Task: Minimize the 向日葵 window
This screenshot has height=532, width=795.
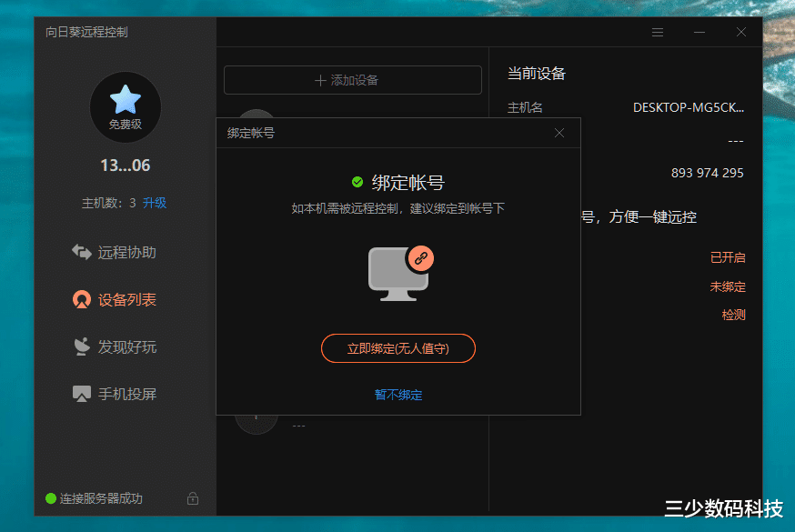Action: [x=699, y=33]
